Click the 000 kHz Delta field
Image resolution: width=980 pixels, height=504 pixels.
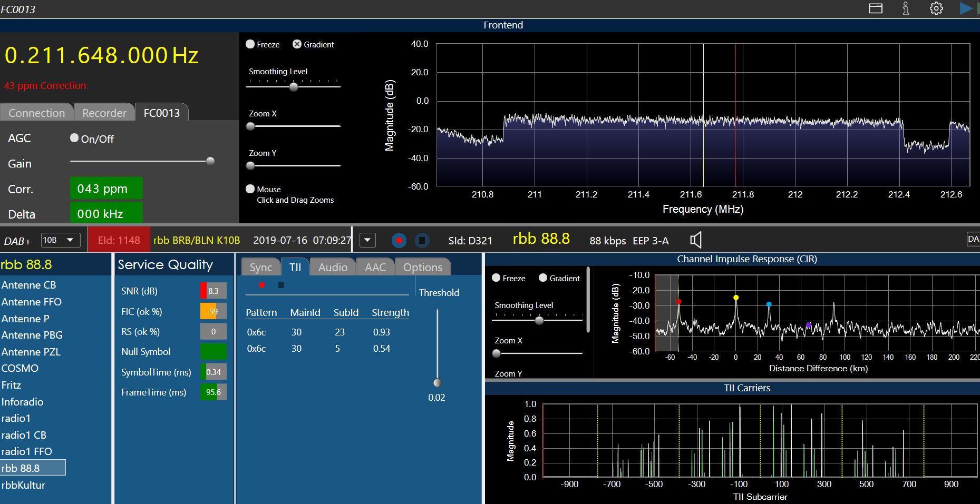tap(106, 214)
